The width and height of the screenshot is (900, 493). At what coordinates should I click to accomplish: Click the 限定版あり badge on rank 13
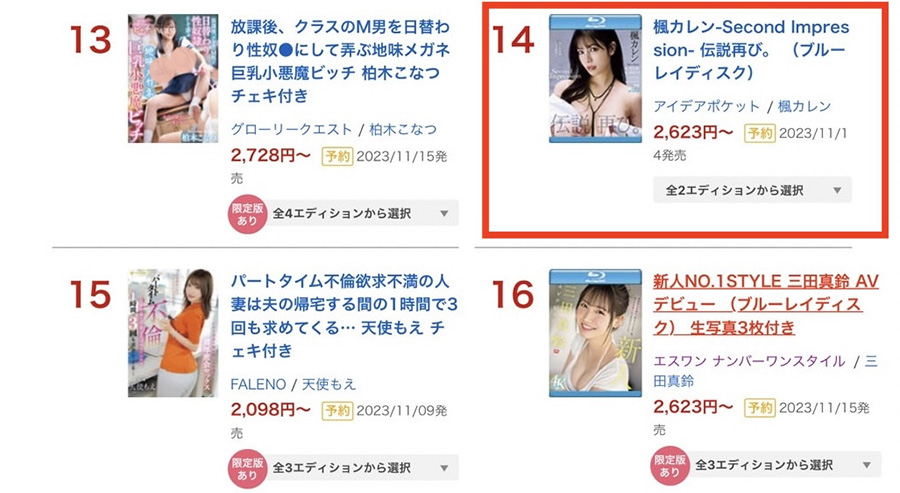[247, 214]
